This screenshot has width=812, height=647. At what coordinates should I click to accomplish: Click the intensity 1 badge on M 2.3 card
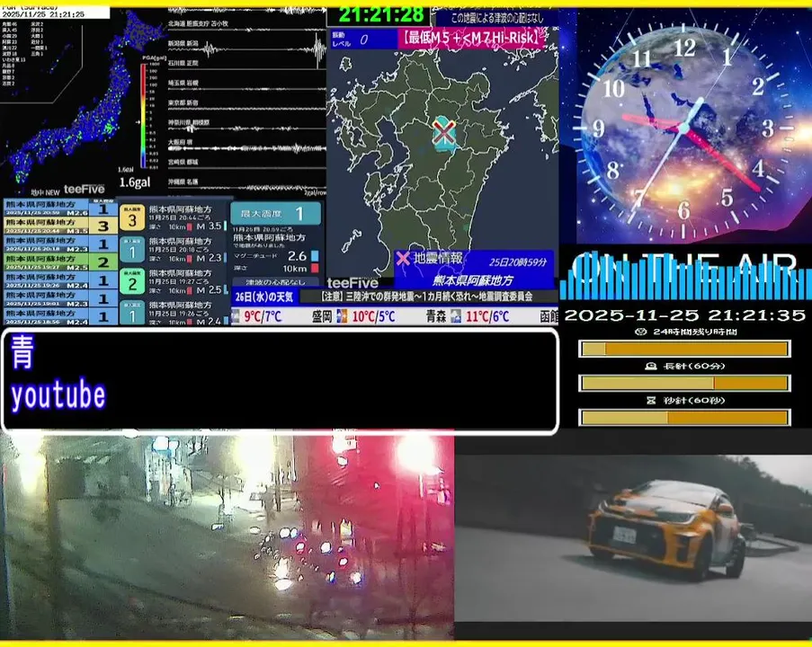pyautogui.click(x=132, y=250)
